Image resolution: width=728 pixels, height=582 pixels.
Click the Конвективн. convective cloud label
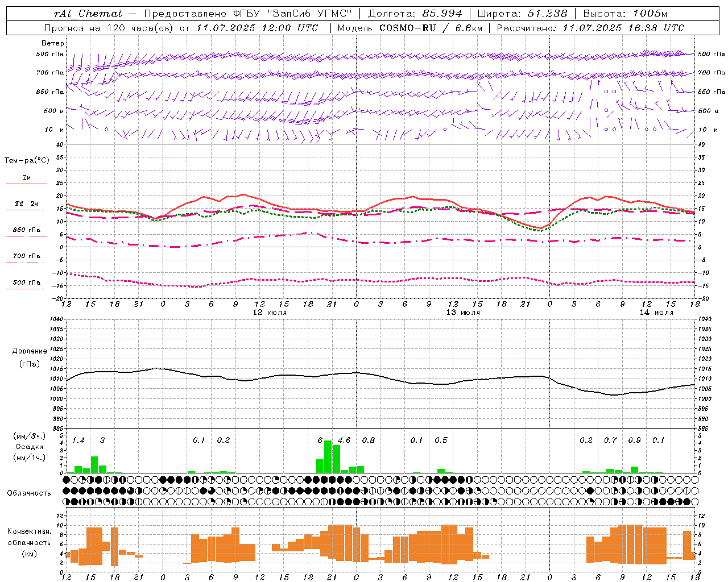[x=29, y=531]
